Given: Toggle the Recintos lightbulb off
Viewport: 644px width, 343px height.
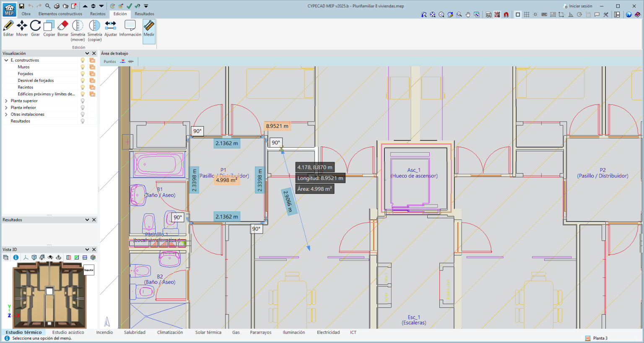Looking at the screenshot, I should pyautogui.click(x=82, y=87).
